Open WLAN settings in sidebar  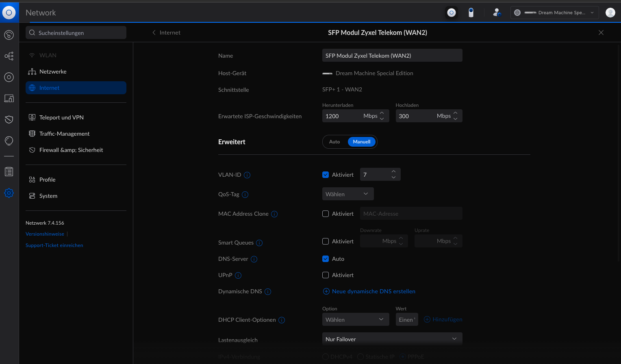pyautogui.click(x=76, y=55)
